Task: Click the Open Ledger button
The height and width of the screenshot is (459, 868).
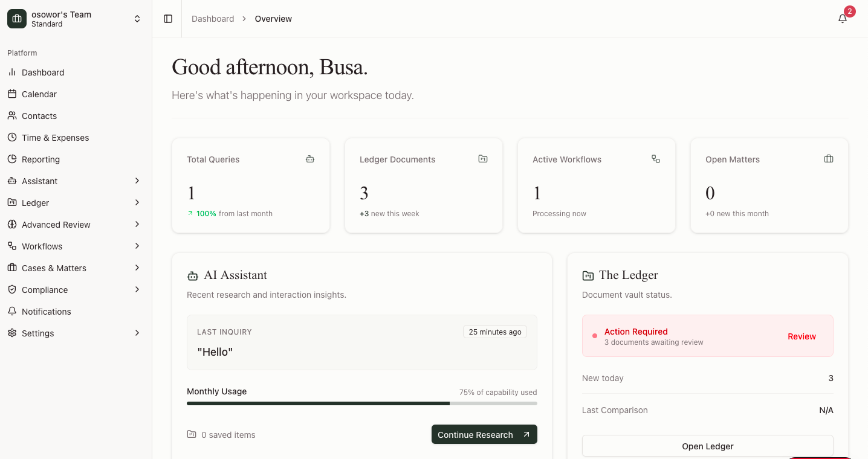Action: click(x=707, y=446)
